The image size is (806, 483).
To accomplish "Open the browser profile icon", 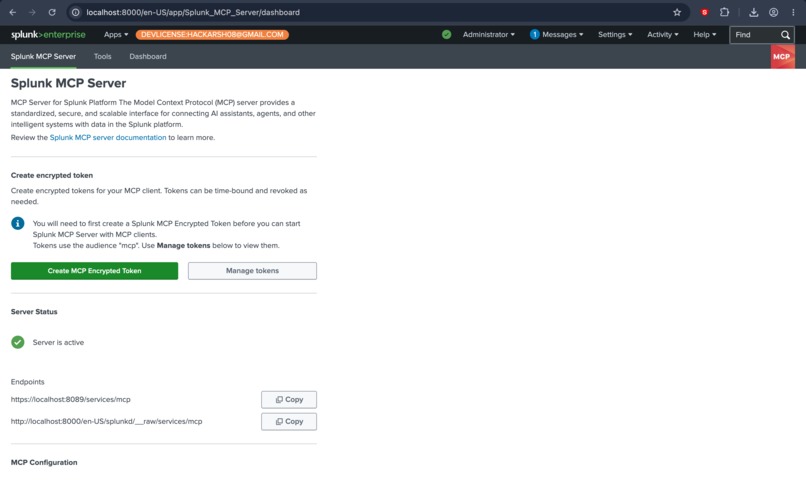I will [773, 12].
